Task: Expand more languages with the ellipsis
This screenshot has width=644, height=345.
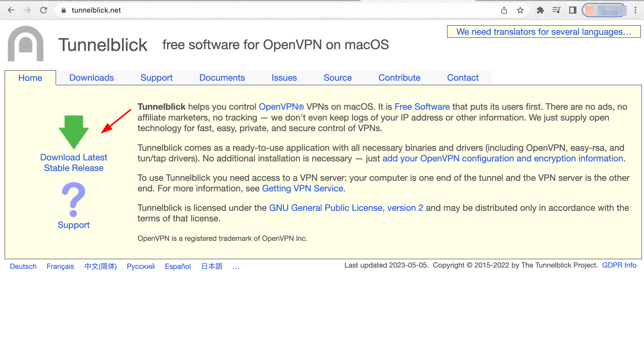Action: tap(236, 267)
